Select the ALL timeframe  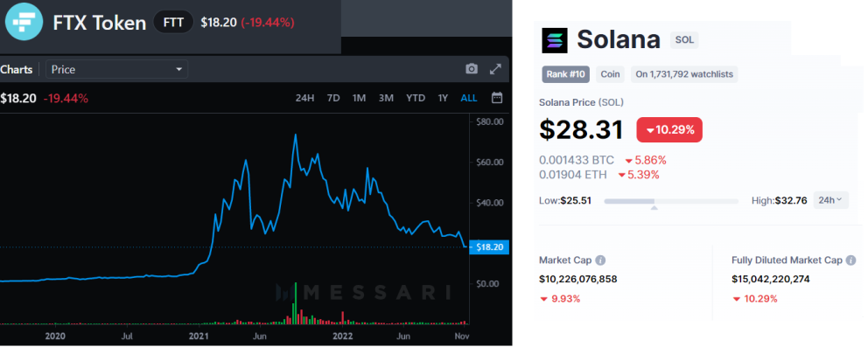pos(469,99)
